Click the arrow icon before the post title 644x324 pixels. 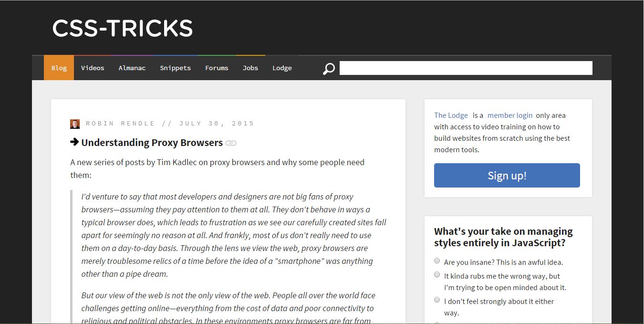click(x=74, y=142)
